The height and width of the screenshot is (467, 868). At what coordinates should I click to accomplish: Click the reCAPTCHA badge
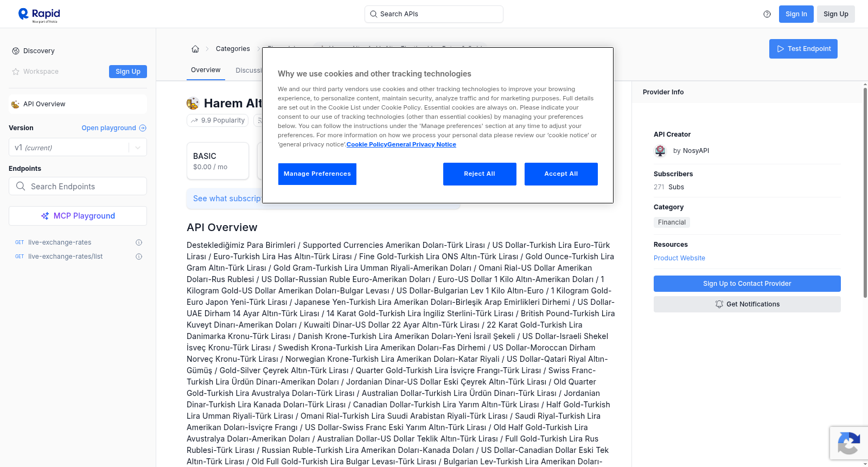coord(848,443)
